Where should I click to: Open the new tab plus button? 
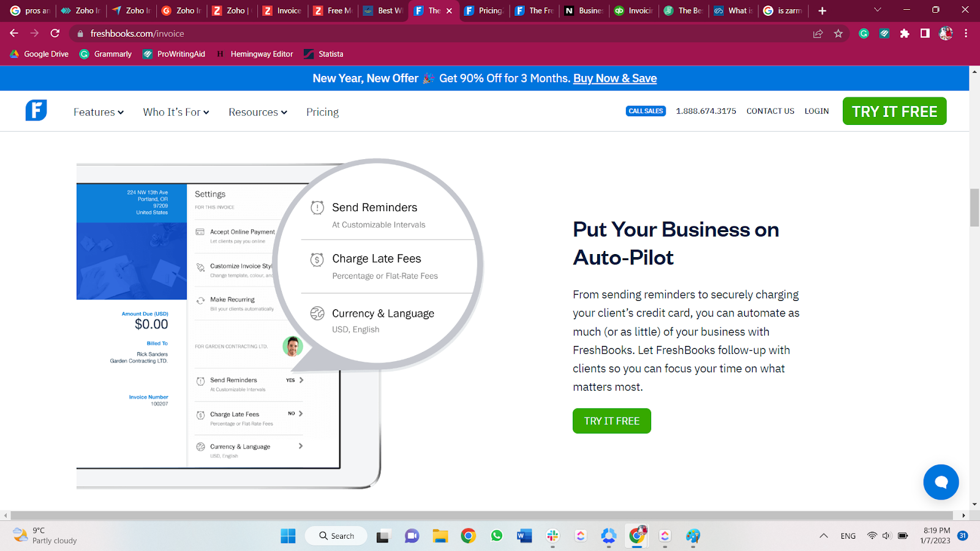[x=822, y=10]
